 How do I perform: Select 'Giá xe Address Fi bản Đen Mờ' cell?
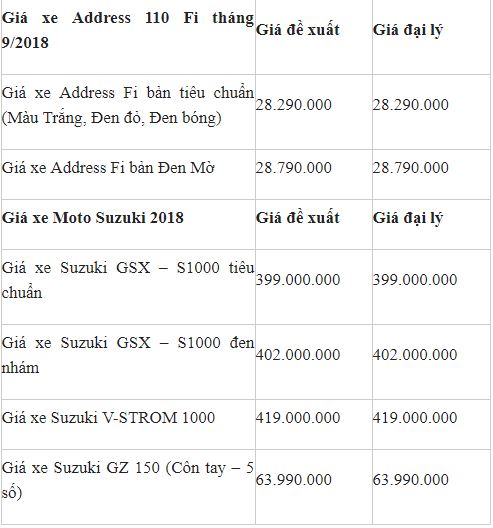pos(108,168)
